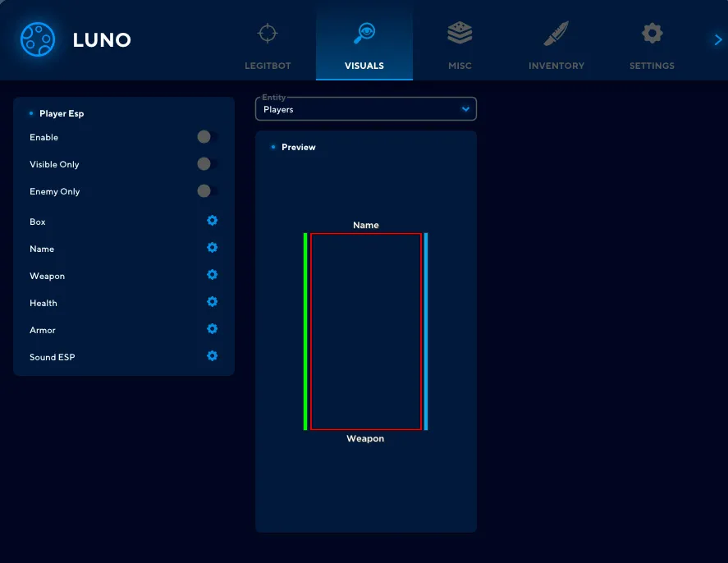Open Sound ESP settings gear
This screenshot has height=563, width=728.
click(213, 356)
